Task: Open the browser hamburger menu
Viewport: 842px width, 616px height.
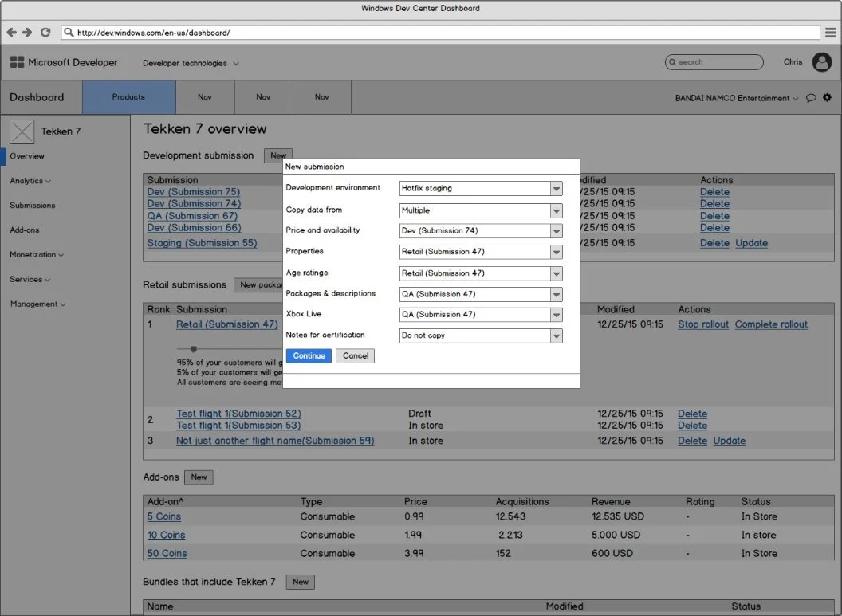Action: coord(830,33)
